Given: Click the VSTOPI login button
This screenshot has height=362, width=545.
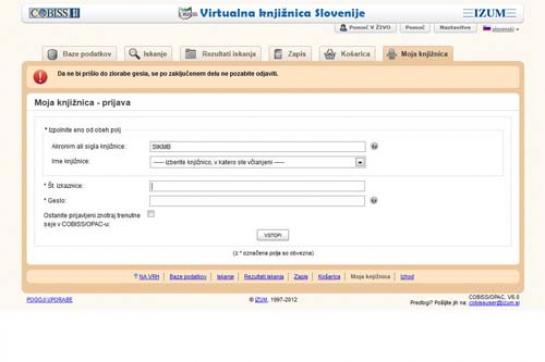Looking at the screenshot, I should (273, 235).
